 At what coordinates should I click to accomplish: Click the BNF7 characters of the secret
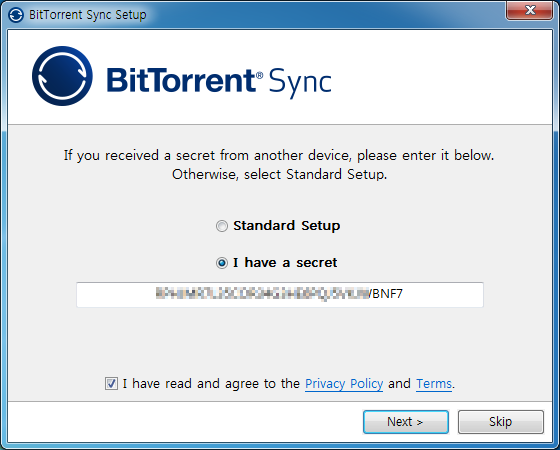tap(388, 294)
